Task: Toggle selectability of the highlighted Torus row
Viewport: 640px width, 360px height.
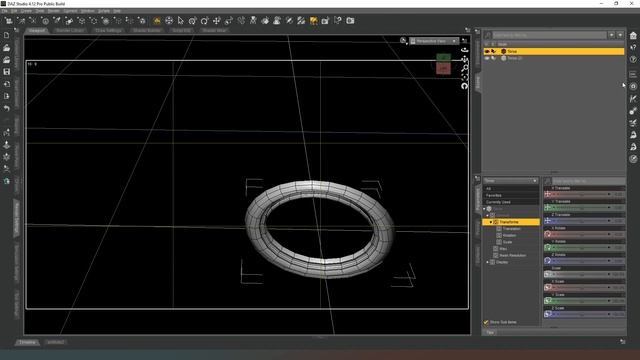Action: [493, 51]
